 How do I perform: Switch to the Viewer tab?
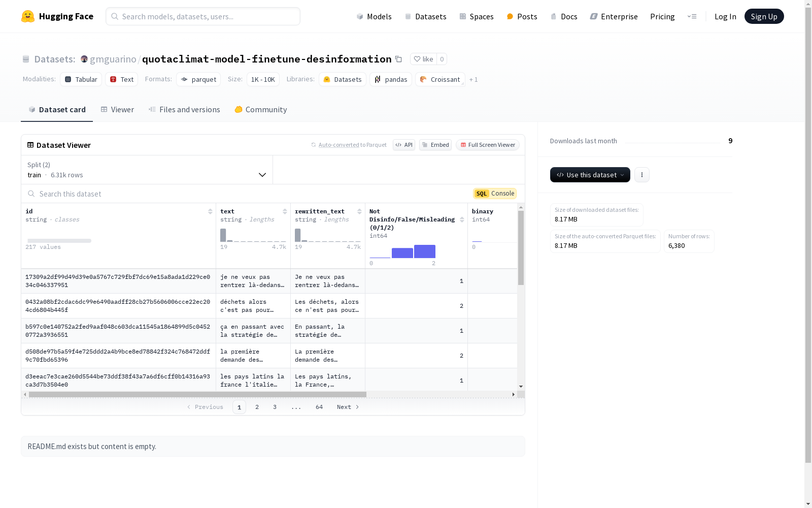pos(117,109)
